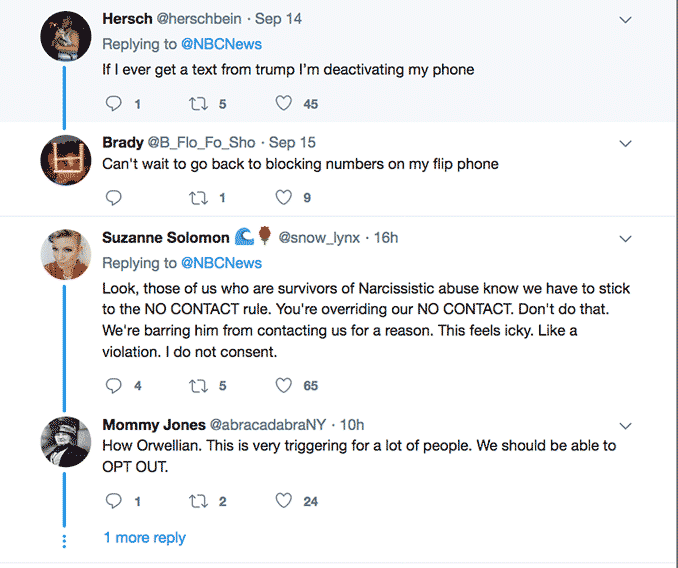Like Suzanne Solomon's tweet with 65 likes
Image resolution: width=678 pixels, height=568 pixels.
(x=284, y=385)
